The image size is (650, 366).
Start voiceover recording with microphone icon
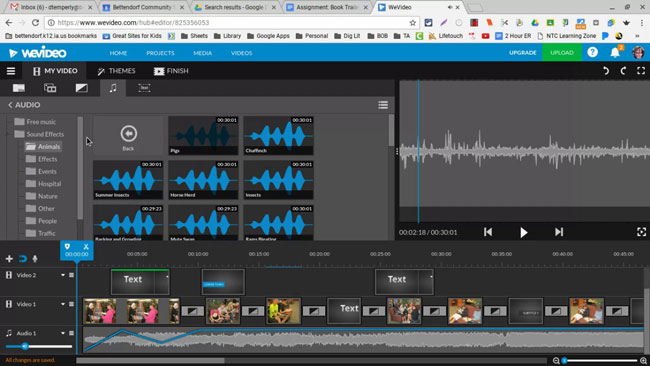click(x=35, y=259)
